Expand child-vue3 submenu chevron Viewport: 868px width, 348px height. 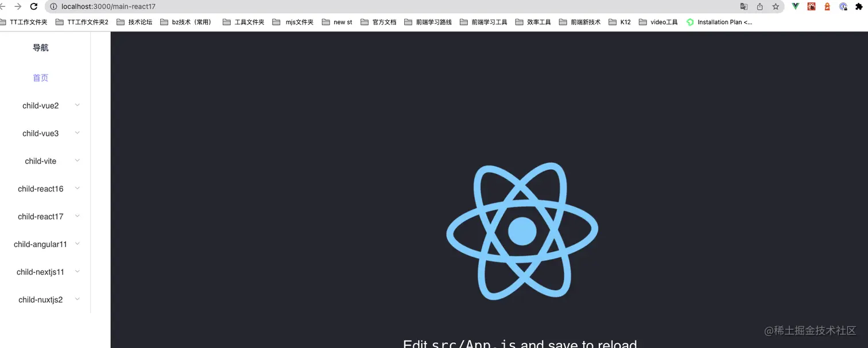[x=77, y=132]
